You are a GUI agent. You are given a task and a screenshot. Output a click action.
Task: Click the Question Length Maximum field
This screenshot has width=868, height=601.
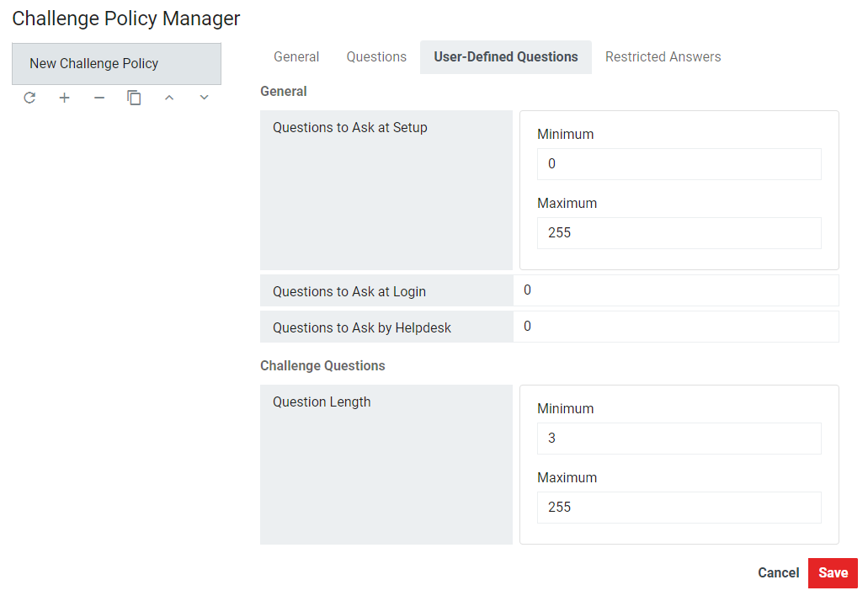point(679,508)
